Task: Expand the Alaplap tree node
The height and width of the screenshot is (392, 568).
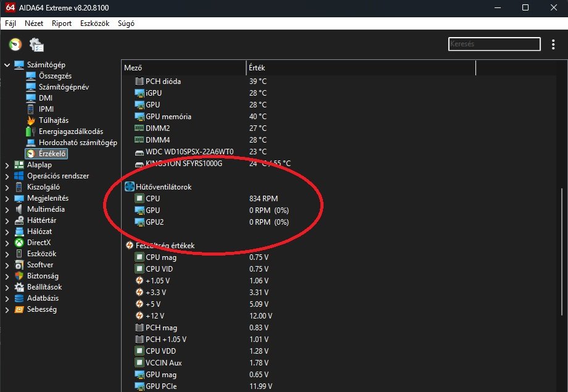Action: [7, 165]
